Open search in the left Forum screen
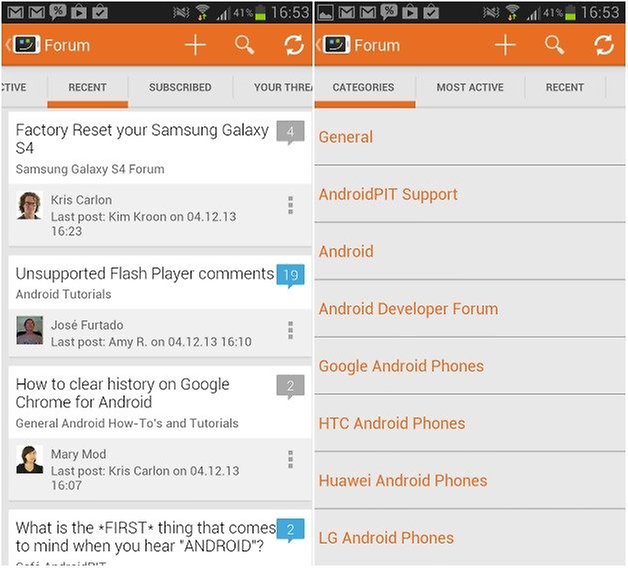 244,44
